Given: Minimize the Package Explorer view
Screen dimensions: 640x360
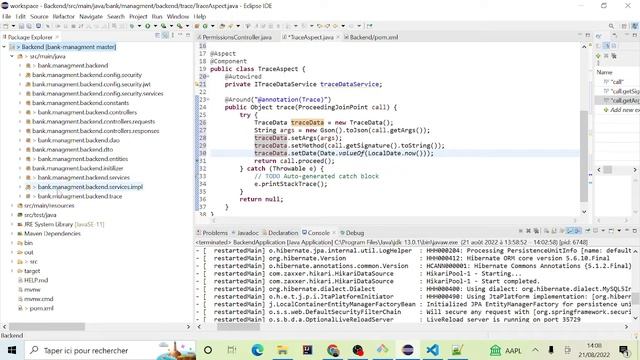Looking at the screenshot, I should coord(180,36).
